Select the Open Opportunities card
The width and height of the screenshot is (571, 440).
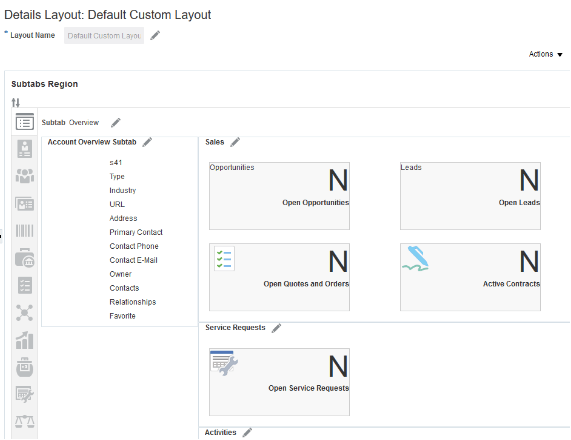tap(279, 196)
